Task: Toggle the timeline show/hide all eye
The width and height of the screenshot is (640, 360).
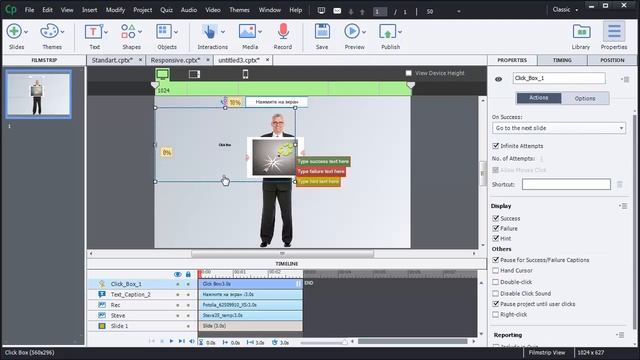Action: click(x=178, y=274)
